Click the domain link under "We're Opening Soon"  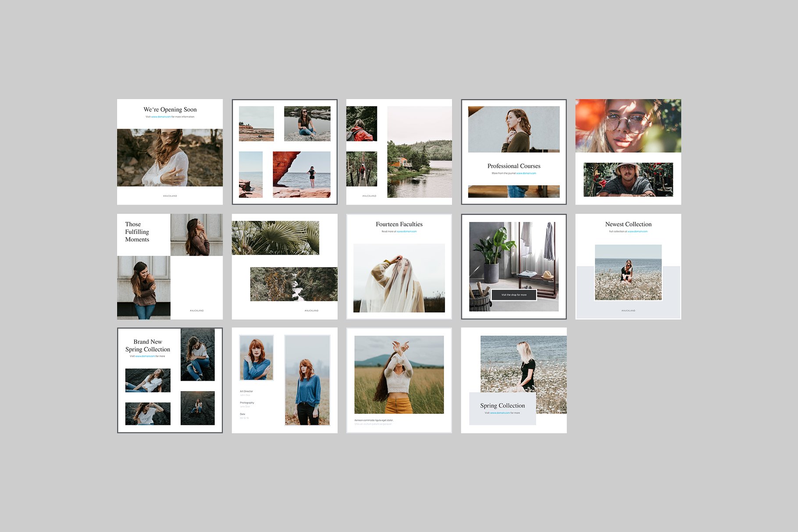coord(161,117)
